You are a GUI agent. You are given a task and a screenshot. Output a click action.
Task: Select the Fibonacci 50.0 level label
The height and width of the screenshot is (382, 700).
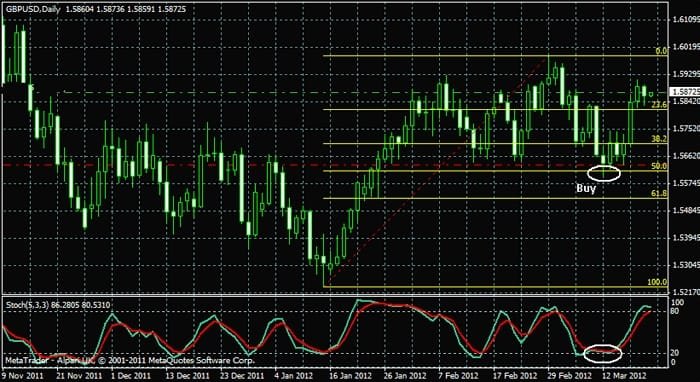tap(660, 166)
